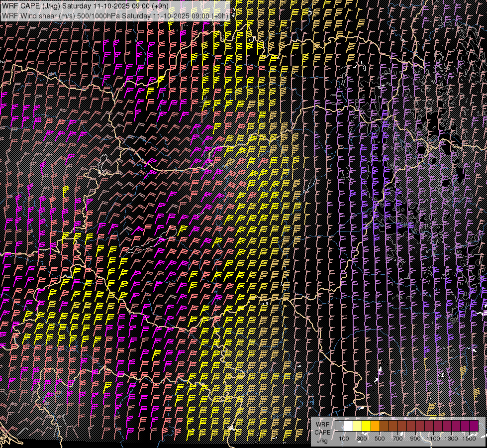Click the 500 label on the CAPE scale
The width and height of the screenshot is (487, 448).
tap(380, 439)
